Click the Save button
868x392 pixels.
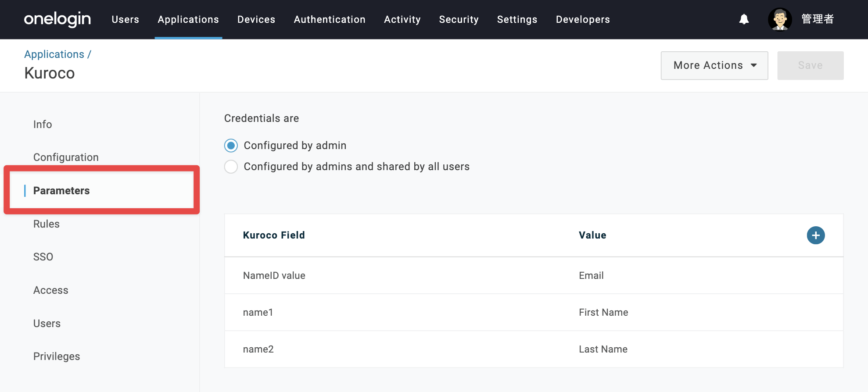[x=810, y=65]
